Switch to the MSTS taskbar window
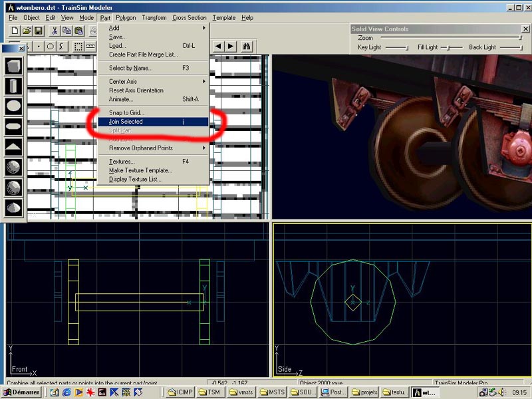 [273, 392]
